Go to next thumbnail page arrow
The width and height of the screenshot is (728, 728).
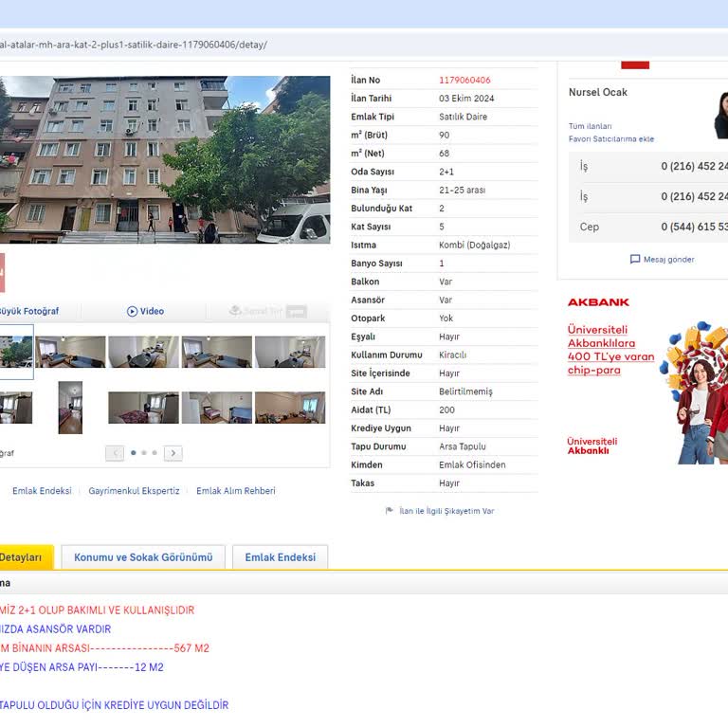click(x=173, y=453)
